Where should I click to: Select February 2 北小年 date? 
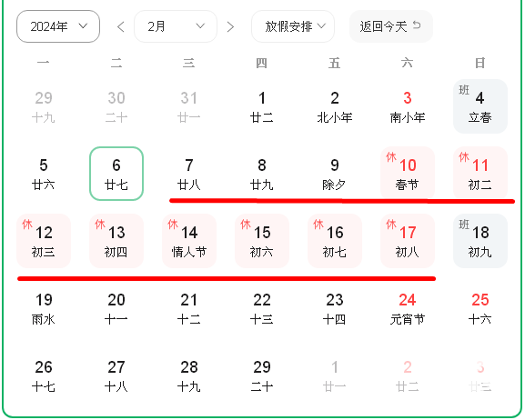[335, 106]
